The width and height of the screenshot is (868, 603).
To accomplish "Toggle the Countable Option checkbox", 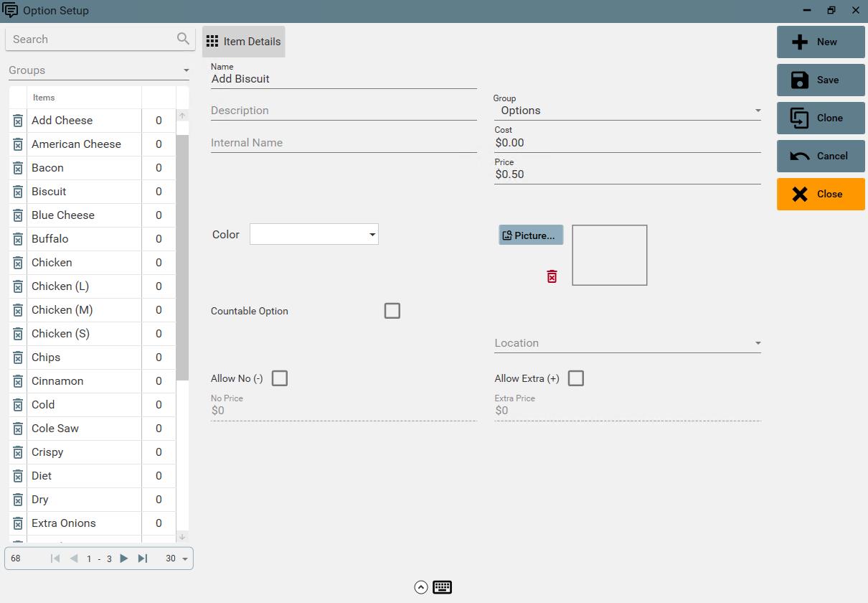I will tap(392, 311).
